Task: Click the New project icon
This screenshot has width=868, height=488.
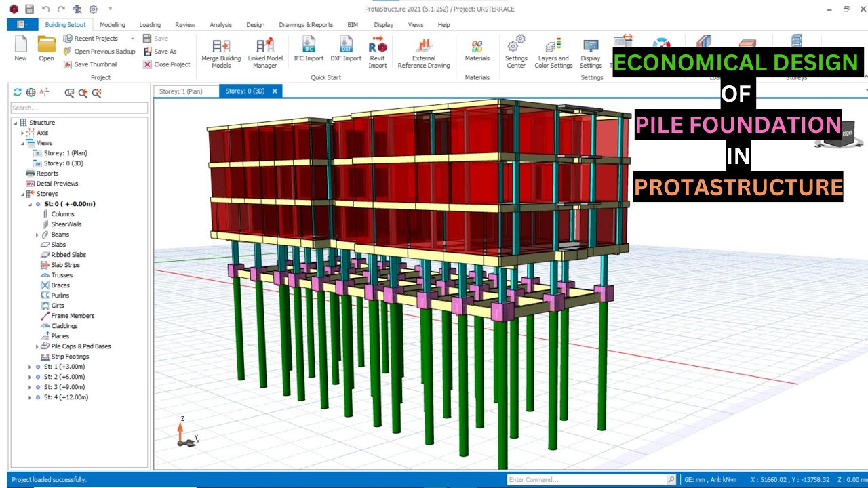Action: click(20, 48)
